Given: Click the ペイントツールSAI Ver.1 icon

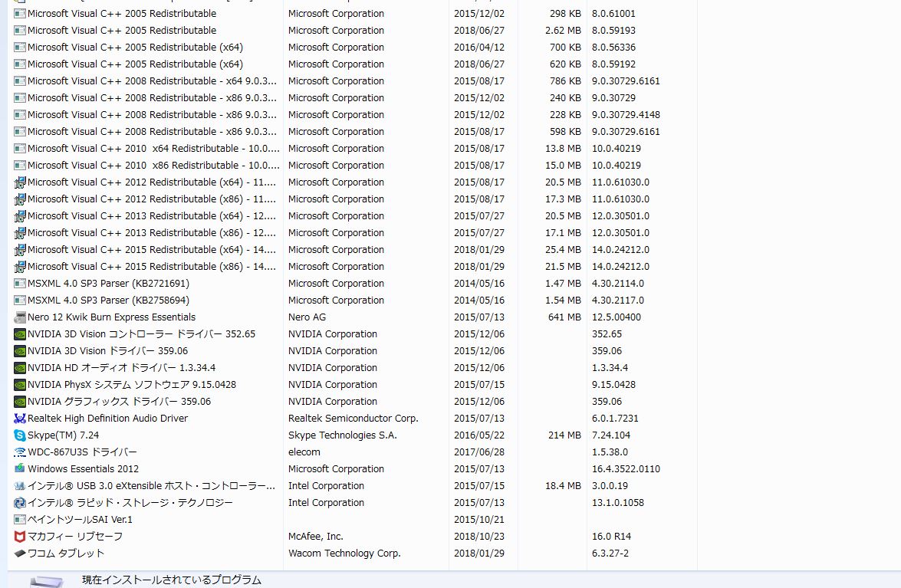Looking at the screenshot, I should (19, 520).
